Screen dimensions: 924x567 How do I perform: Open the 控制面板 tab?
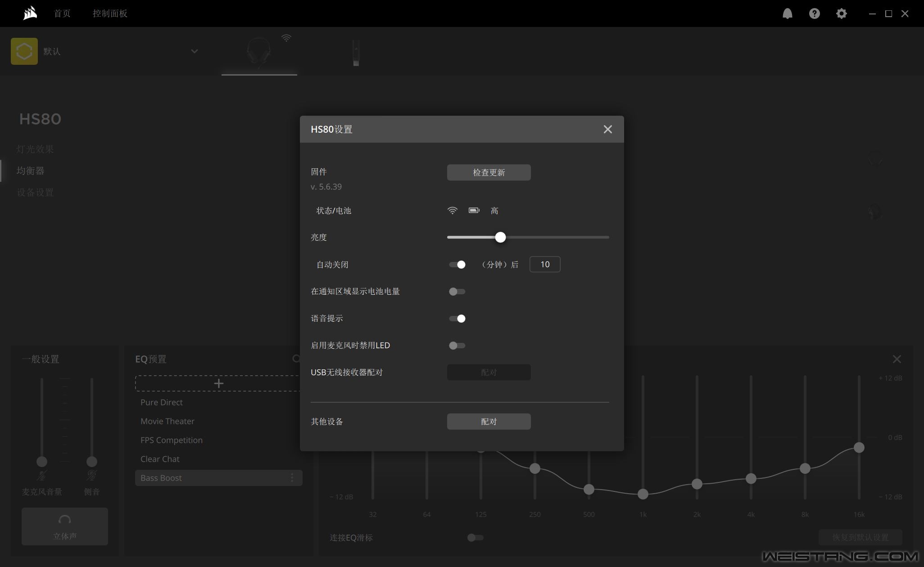tap(110, 13)
